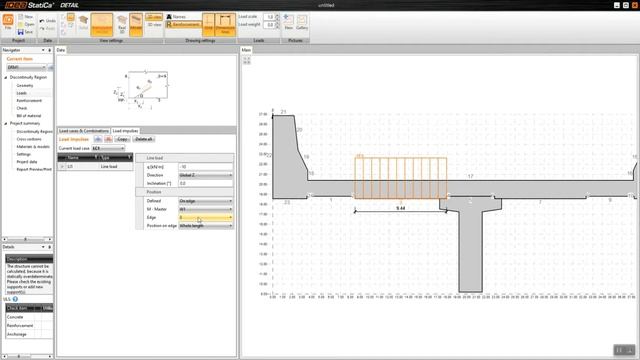Open the Current item dropdown
The width and height of the screenshot is (640, 360).
(x=27, y=67)
